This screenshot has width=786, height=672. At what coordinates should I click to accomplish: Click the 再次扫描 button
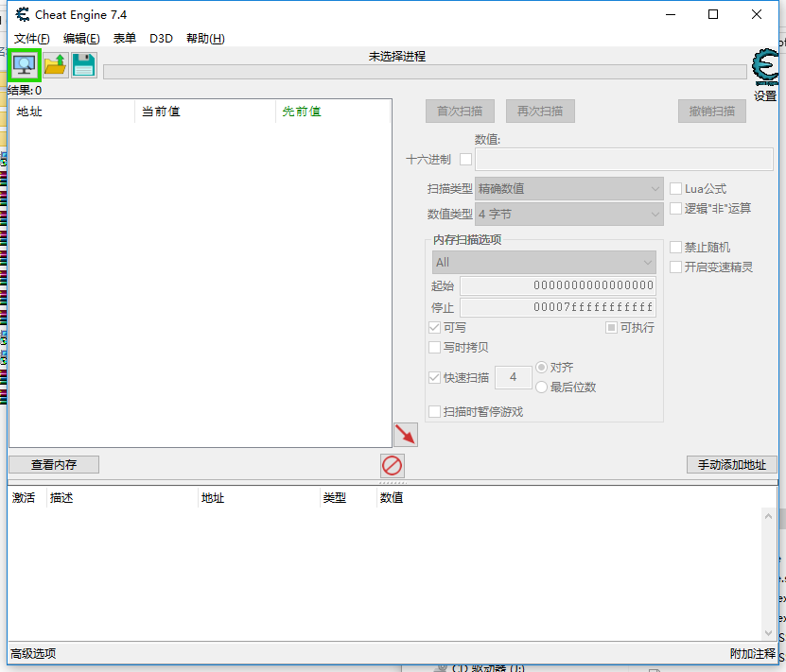(x=540, y=112)
